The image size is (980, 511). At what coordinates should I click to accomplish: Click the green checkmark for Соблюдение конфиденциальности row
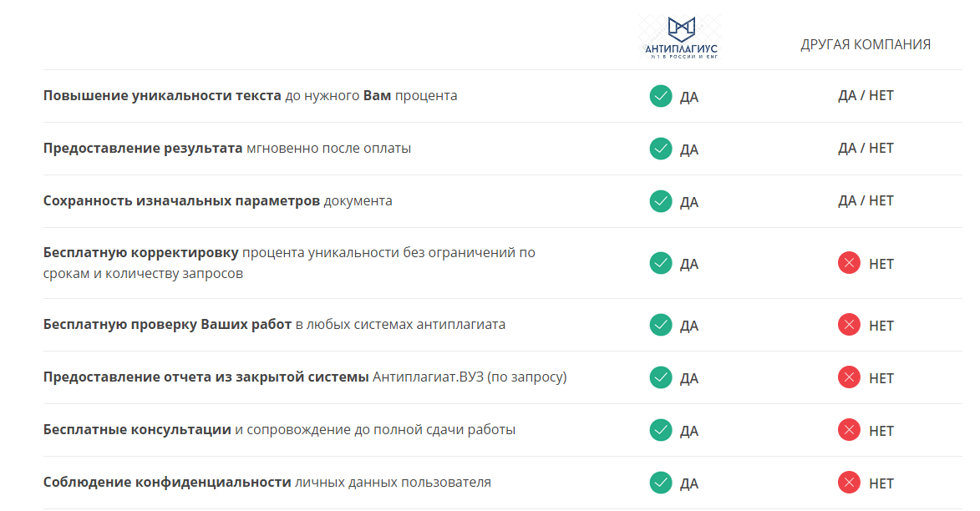(661, 483)
